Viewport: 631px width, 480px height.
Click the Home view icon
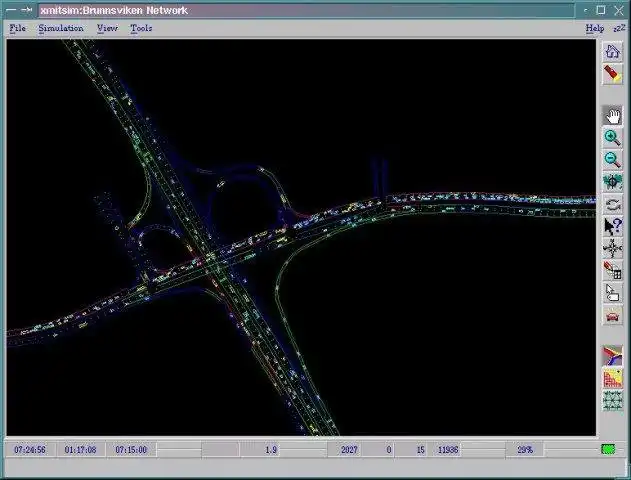pos(612,52)
